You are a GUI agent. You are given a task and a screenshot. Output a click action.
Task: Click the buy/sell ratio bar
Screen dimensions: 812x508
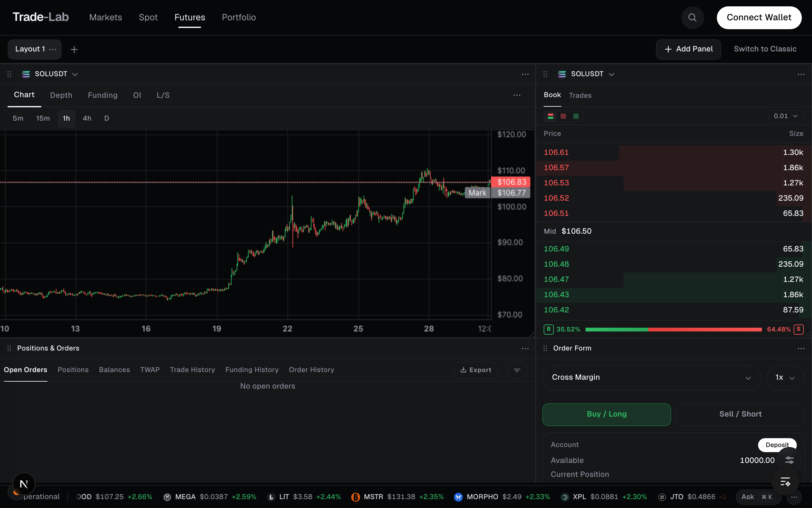pos(673,330)
